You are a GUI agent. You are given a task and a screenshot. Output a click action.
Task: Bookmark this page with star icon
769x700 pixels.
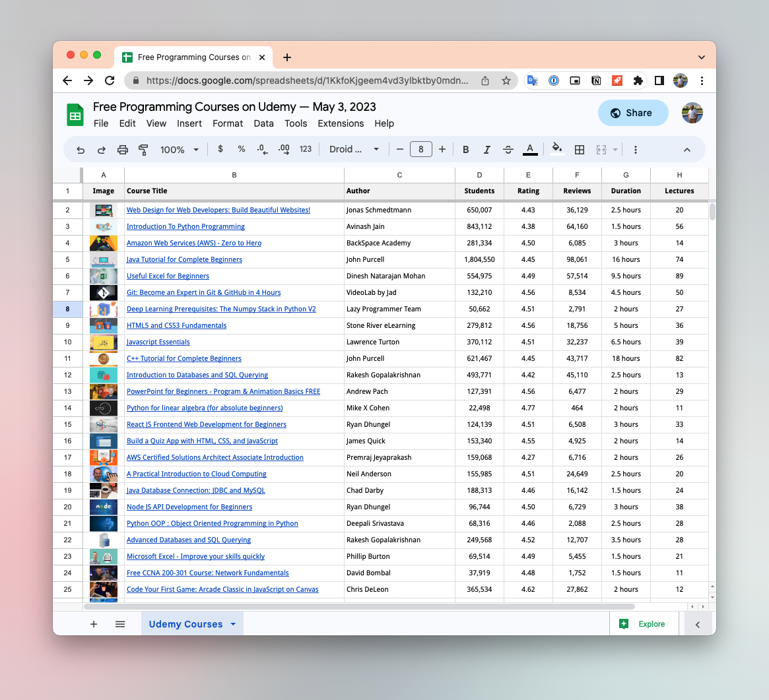(x=506, y=80)
